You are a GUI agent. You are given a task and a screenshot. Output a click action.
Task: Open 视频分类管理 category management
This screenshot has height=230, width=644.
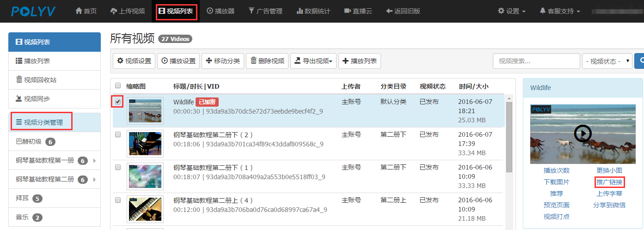coord(55,122)
